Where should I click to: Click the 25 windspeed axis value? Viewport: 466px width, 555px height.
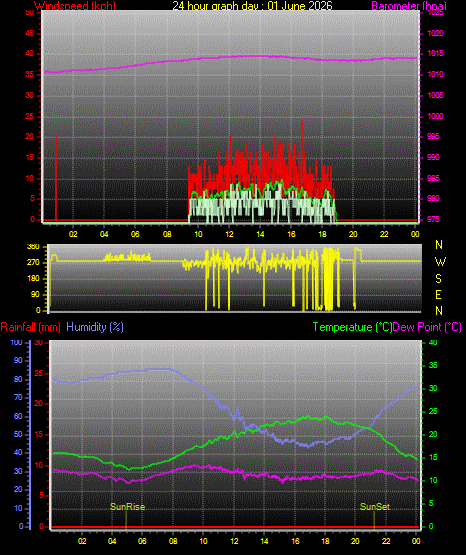pyautogui.click(x=30, y=116)
